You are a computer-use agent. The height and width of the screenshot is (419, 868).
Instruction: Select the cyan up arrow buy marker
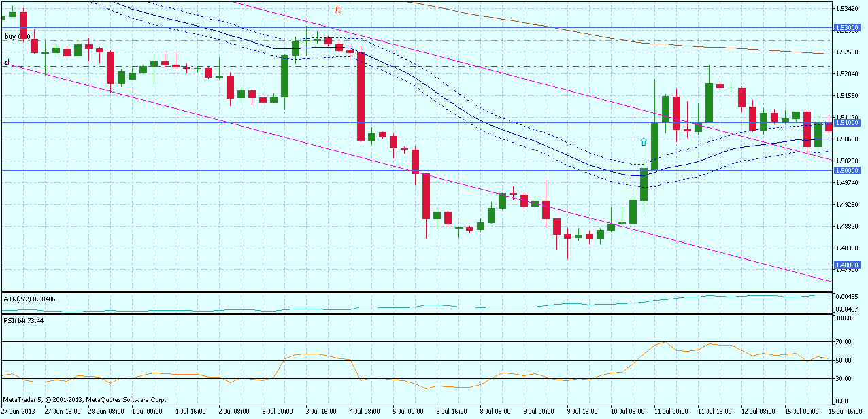[x=644, y=141]
